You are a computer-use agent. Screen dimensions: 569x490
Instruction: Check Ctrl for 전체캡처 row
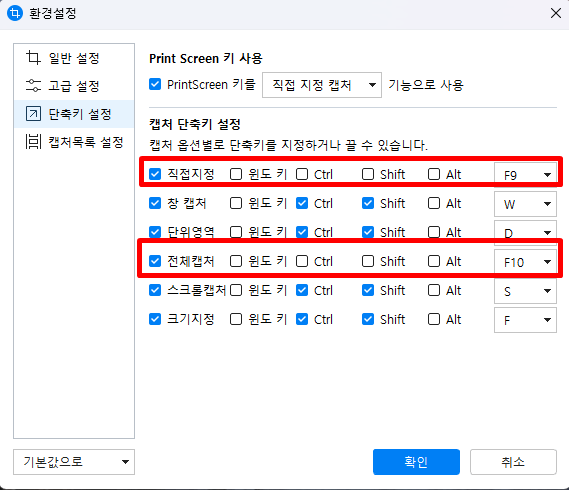click(x=302, y=261)
